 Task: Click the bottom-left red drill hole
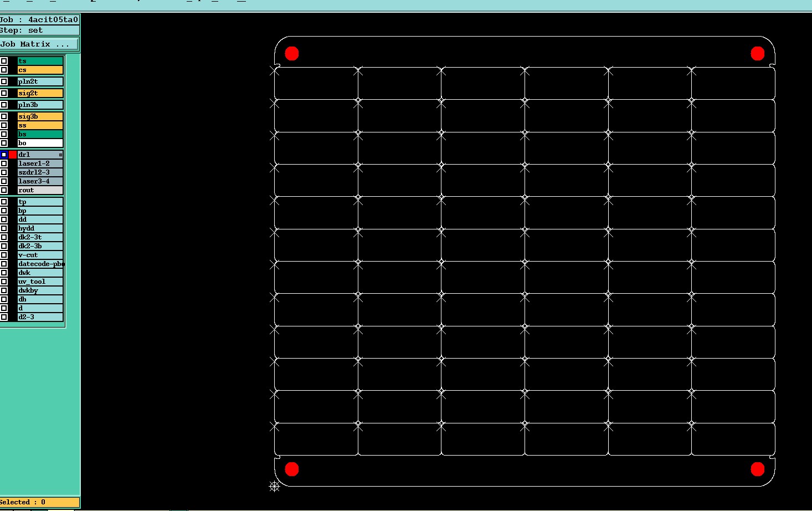point(292,469)
